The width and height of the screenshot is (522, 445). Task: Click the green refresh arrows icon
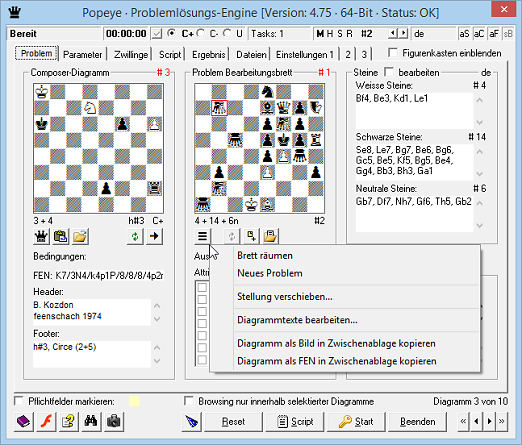click(x=135, y=236)
